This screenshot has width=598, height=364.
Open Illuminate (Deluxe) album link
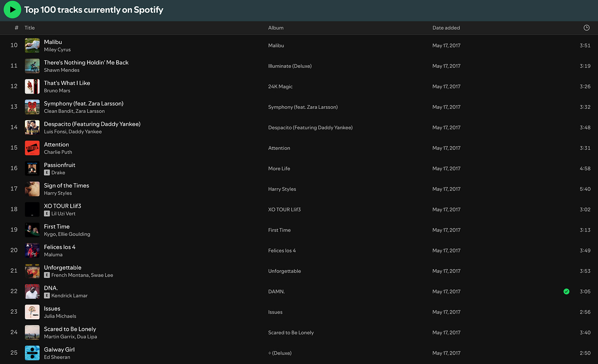pos(290,66)
